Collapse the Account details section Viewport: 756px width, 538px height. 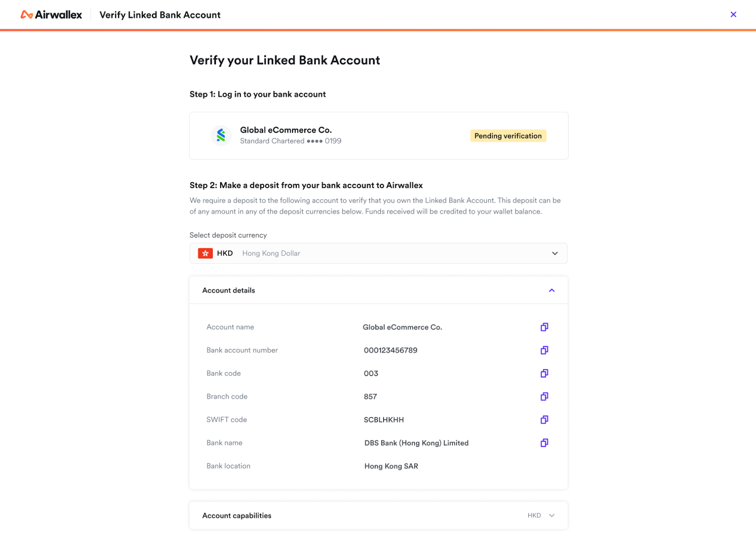click(x=551, y=290)
